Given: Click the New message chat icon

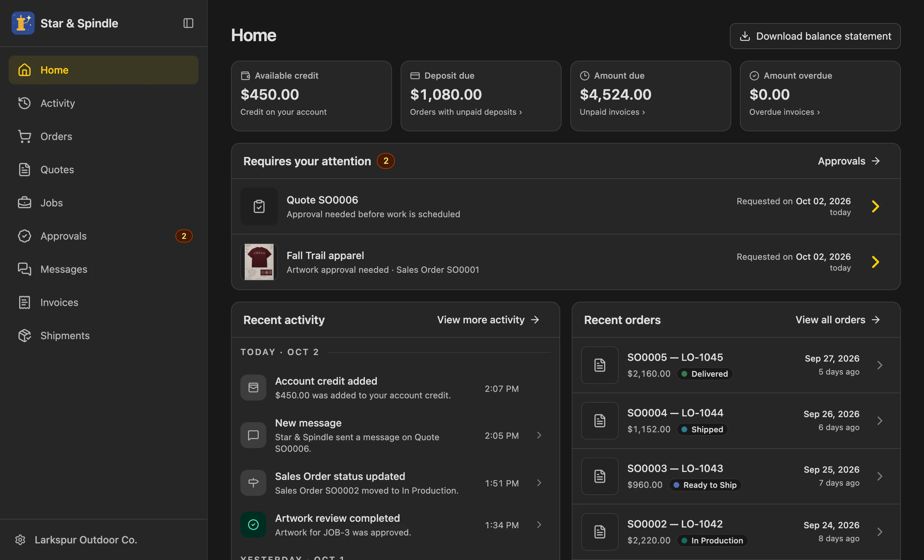Looking at the screenshot, I should [253, 435].
